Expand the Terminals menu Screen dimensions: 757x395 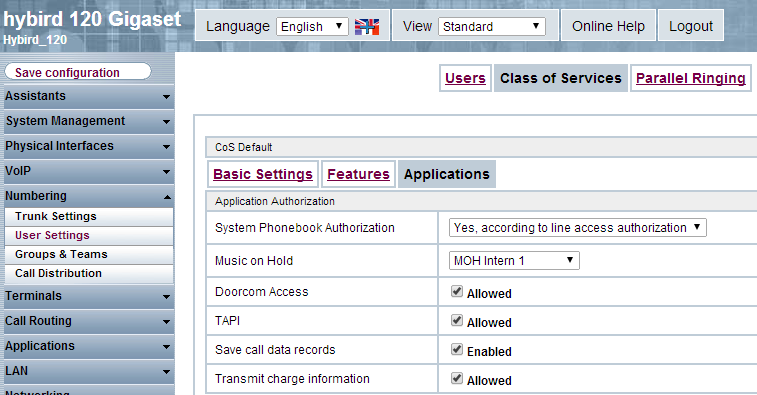pos(89,296)
